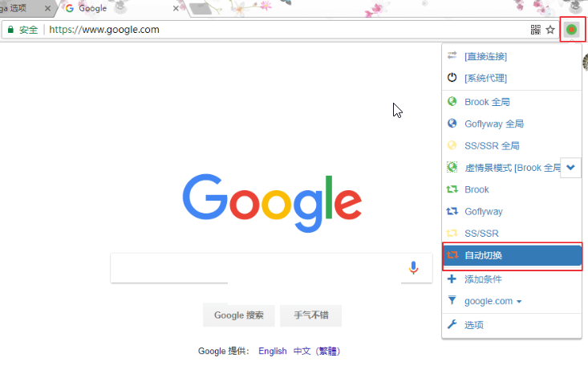Start voice search with microphone icon
Screen dimensions: 588x378
[x=413, y=268]
